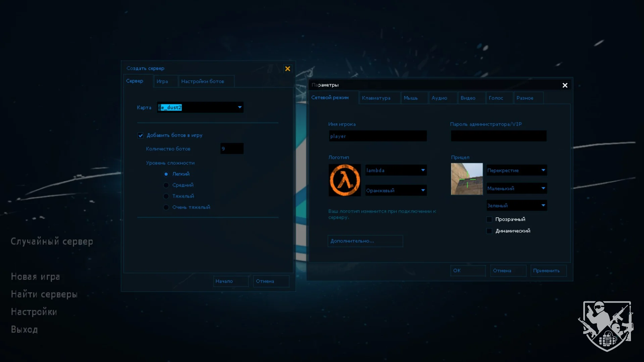Viewport: 644px width, 362px height.
Task: Toggle the Динамический crosshair checkbox
Action: pyautogui.click(x=489, y=231)
